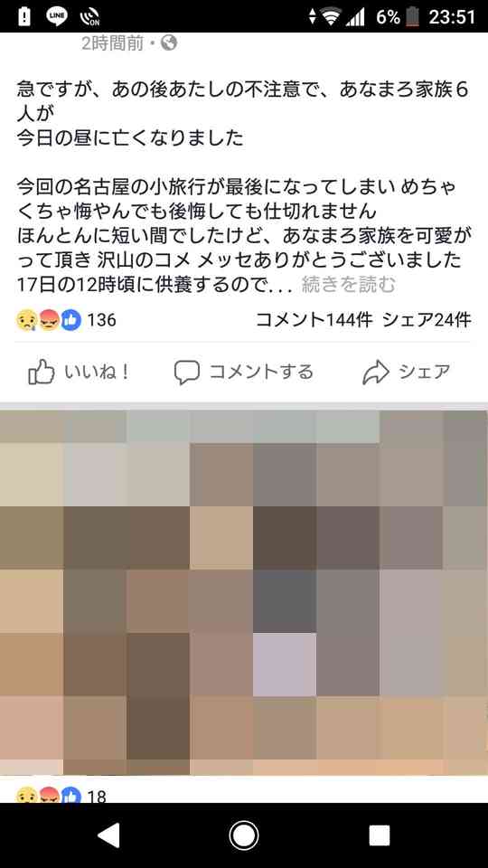The height and width of the screenshot is (868, 488).
Task: Open the 18 reactions count below image
Action: tap(97, 797)
